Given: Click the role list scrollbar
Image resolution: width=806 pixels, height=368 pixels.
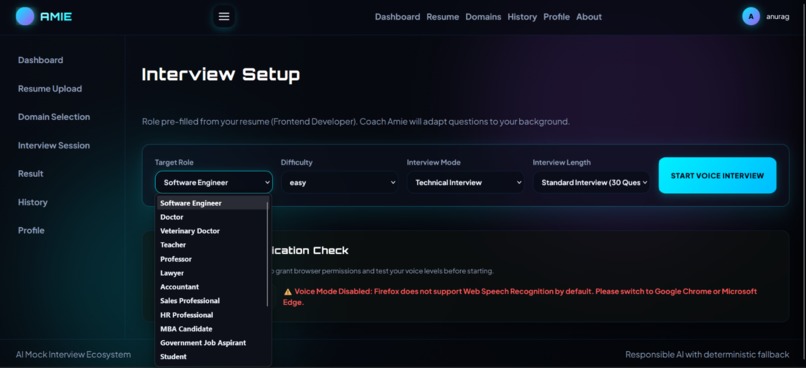Looking at the screenshot, I should tap(267, 254).
